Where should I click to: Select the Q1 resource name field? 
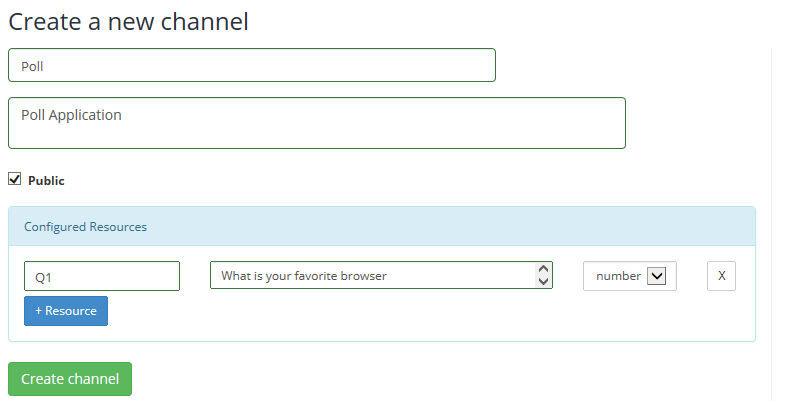[x=101, y=276]
